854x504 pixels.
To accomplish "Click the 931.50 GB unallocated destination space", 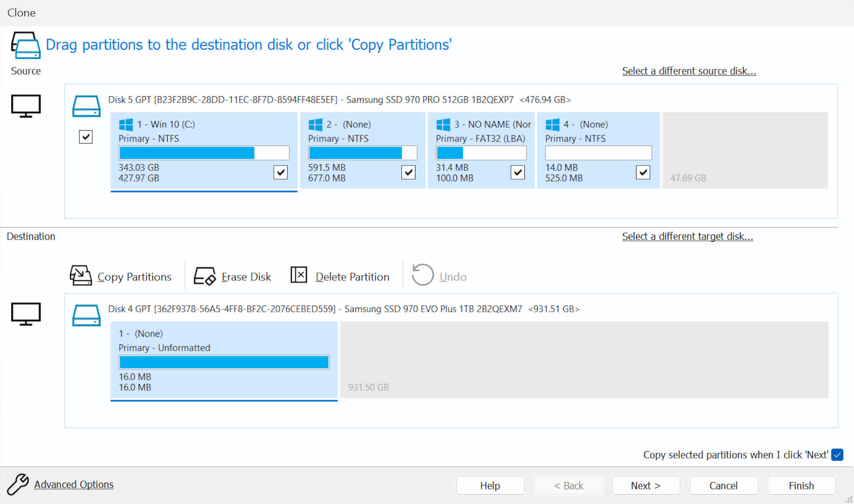I will [584, 360].
